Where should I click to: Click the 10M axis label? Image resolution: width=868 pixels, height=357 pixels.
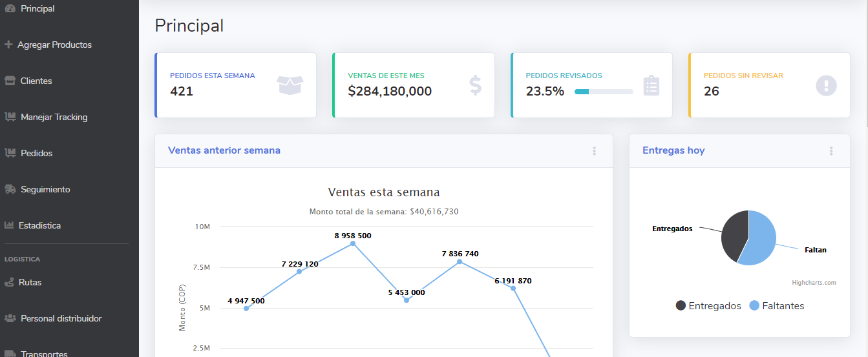pos(202,227)
